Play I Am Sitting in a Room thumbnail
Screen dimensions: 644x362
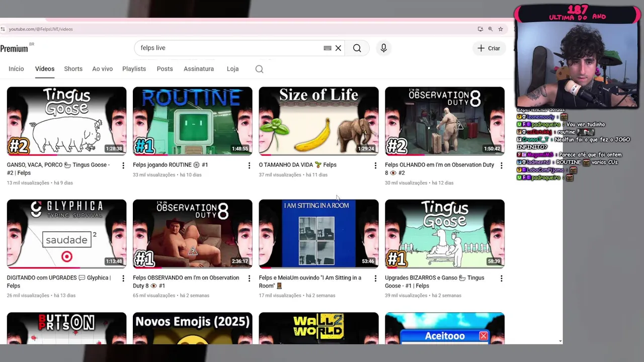coord(318,234)
